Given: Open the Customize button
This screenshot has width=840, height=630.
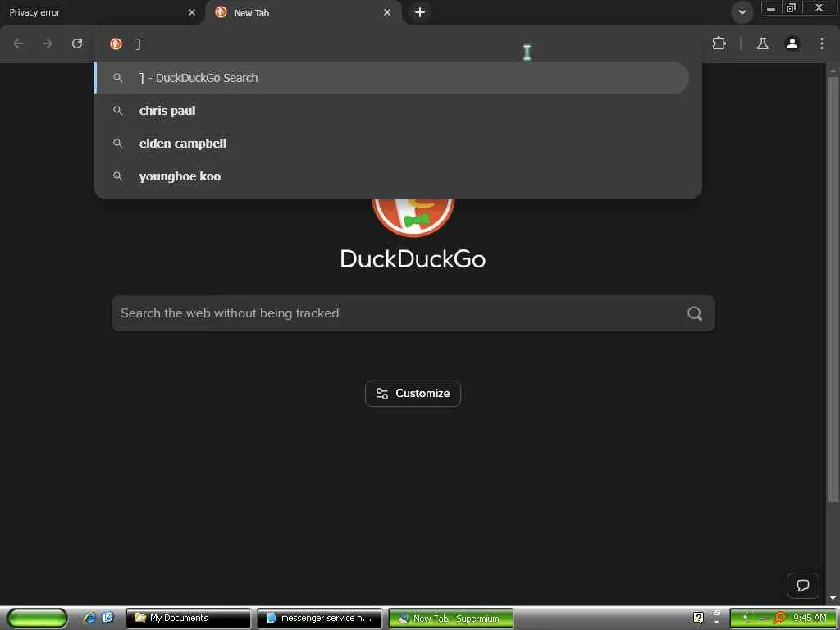Looking at the screenshot, I should pos(413,394).
